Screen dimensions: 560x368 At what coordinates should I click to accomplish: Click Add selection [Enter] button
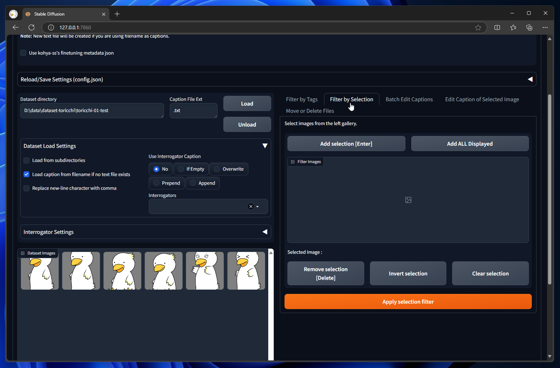[x=346, y=144]
